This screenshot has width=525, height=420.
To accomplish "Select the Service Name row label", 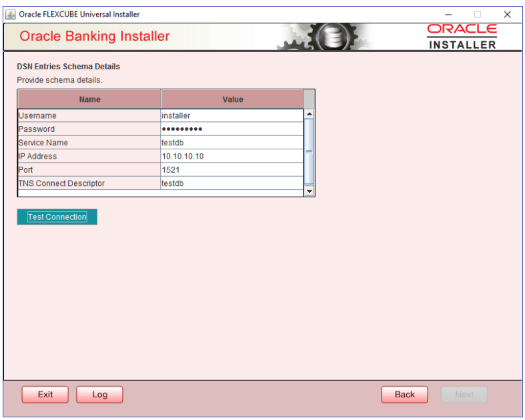I will click(89, 143).
